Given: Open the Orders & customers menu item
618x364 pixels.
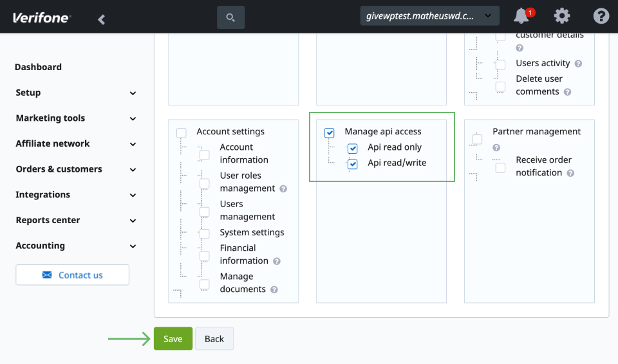Looking at the screenshot, I should [59, 169].
